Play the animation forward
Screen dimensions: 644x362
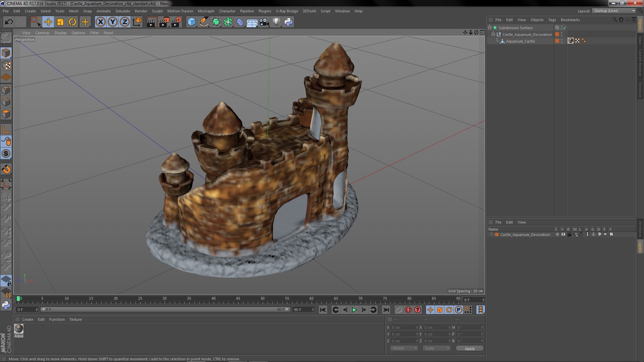tap(354, 310)
